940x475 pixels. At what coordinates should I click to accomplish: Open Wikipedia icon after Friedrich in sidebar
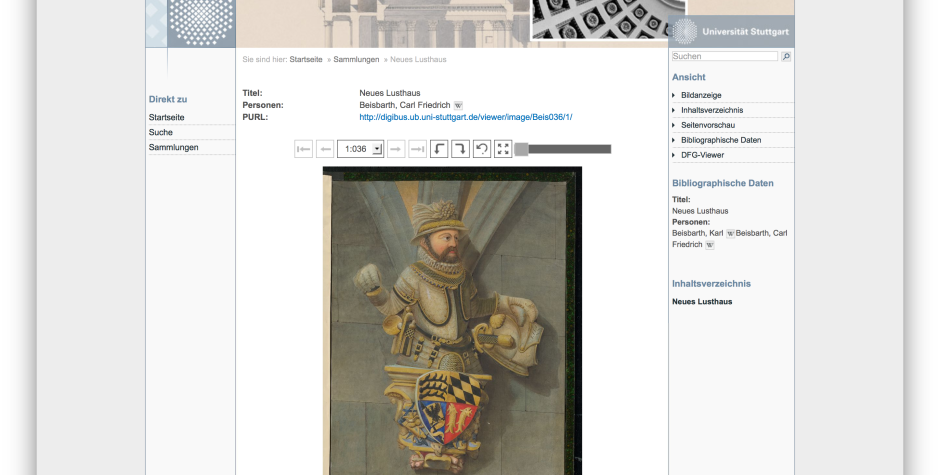click(x=710, y=245)
